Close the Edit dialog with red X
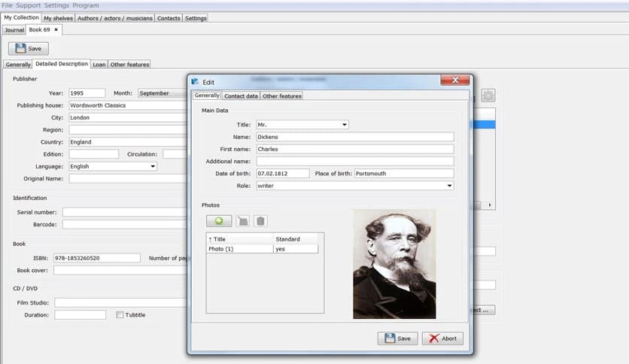 pos(455,81)
